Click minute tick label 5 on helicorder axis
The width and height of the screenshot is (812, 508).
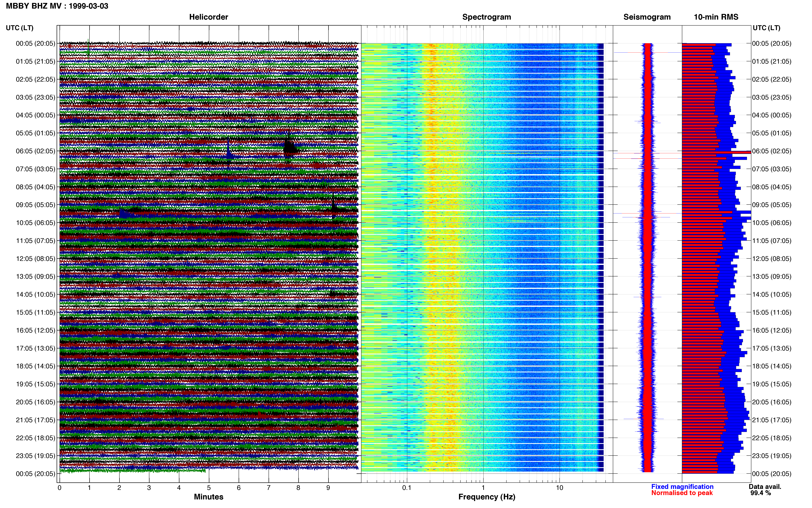coord(209,487)
